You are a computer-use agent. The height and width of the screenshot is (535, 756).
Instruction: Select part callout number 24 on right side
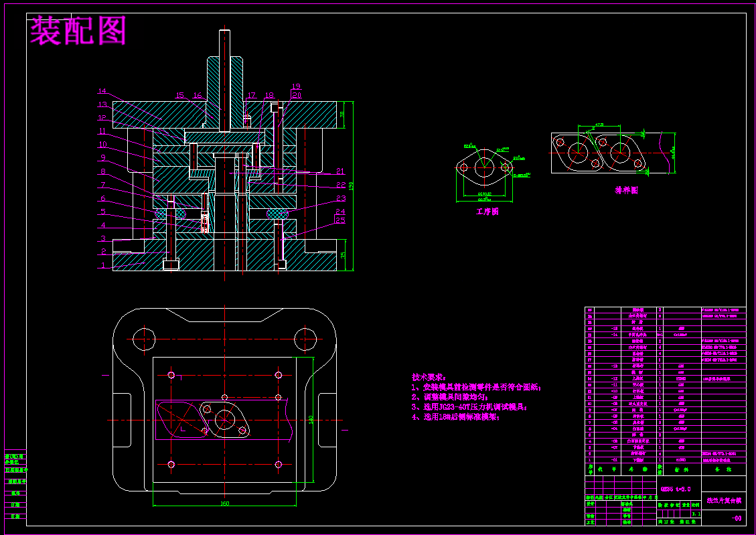pos(340,211)
